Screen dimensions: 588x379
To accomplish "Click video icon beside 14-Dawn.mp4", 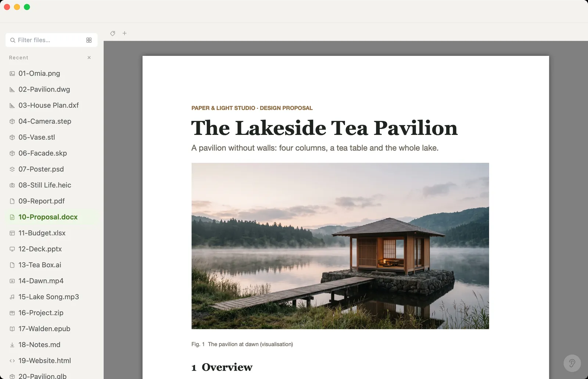I will [12, 281].
